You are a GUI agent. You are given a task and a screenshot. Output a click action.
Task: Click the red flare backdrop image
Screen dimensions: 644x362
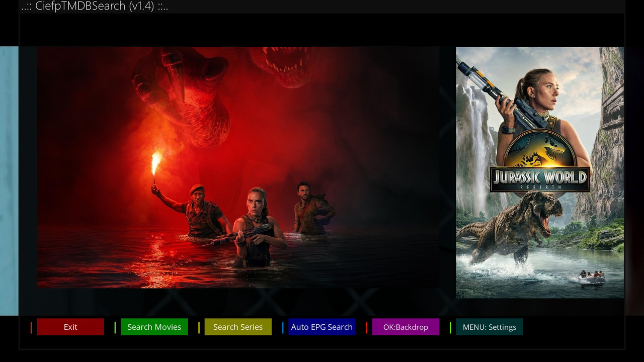point(238,167)
